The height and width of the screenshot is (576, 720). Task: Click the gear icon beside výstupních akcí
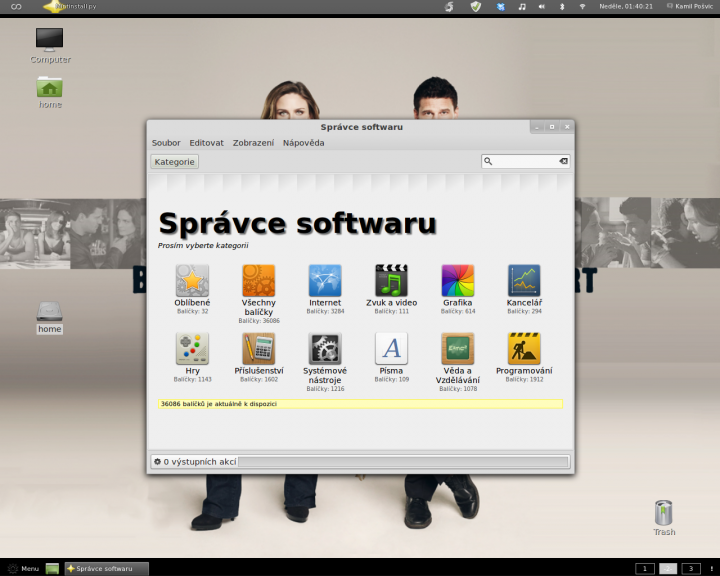(158, 462)
